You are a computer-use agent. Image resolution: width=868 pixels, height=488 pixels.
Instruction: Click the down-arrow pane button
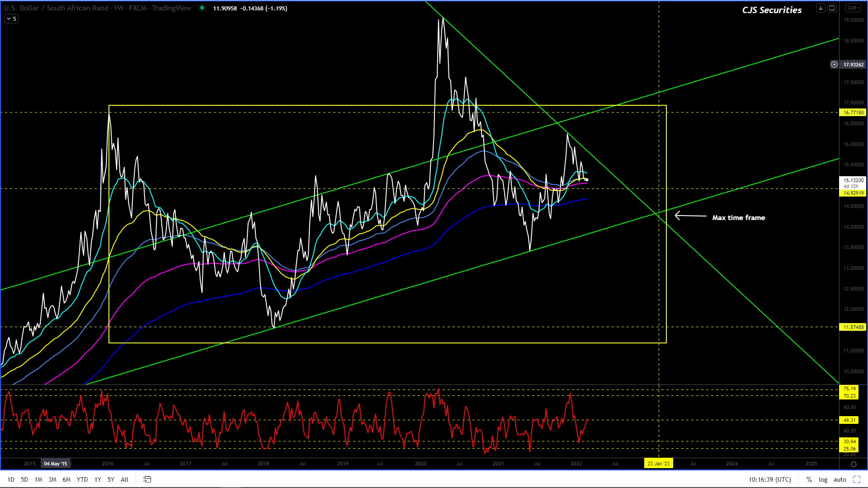[x=821, y=8]
